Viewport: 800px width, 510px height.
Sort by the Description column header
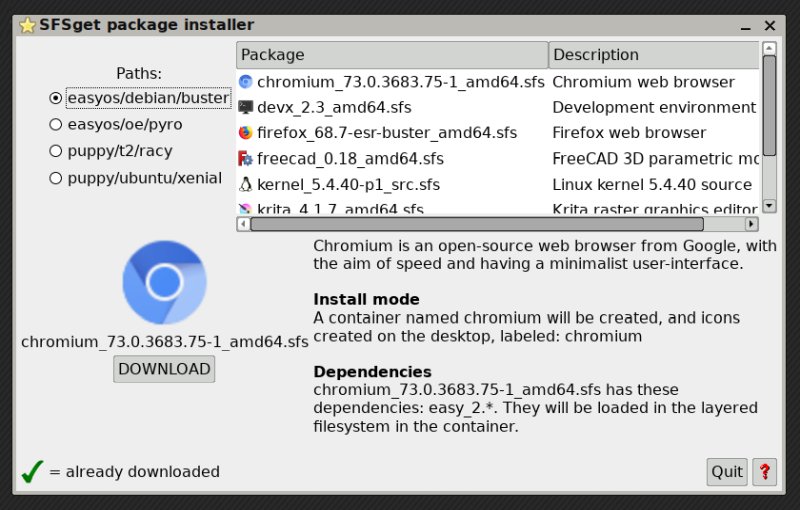(653, 55)
